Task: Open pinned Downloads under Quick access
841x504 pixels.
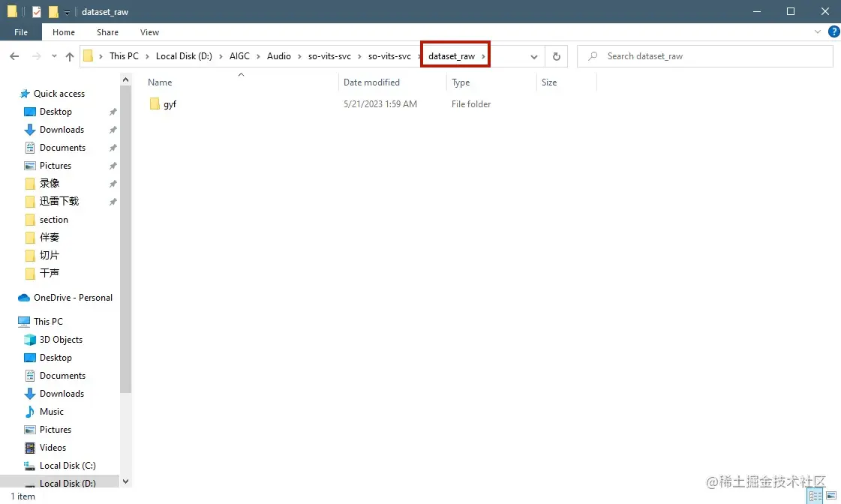Action: click(x=62, y=130)
